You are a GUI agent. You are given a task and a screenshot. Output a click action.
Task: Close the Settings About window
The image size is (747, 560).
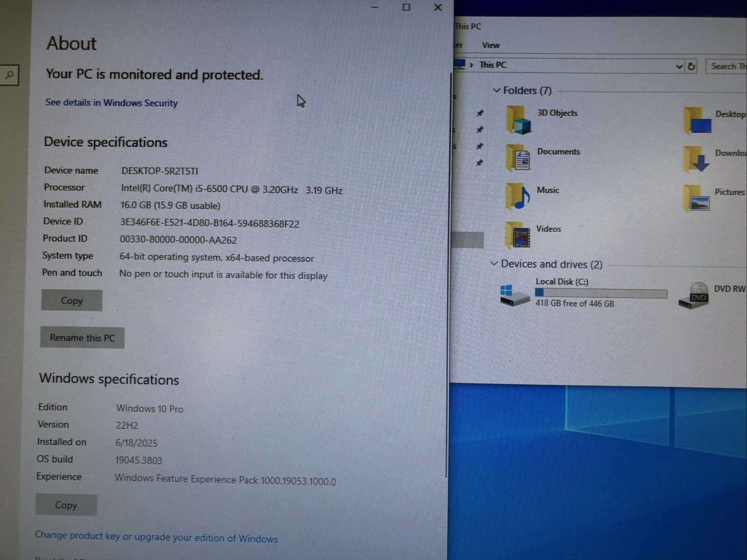coord(438,7)
